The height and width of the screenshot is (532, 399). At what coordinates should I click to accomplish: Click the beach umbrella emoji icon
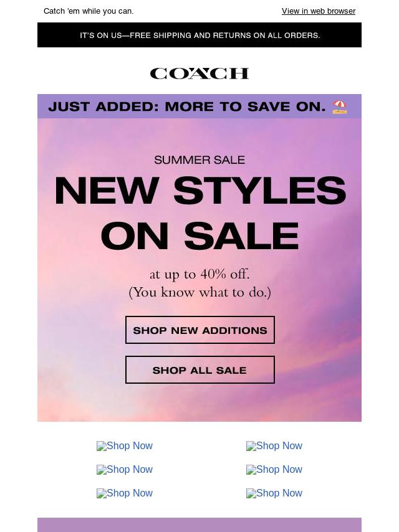click(340, 107)
